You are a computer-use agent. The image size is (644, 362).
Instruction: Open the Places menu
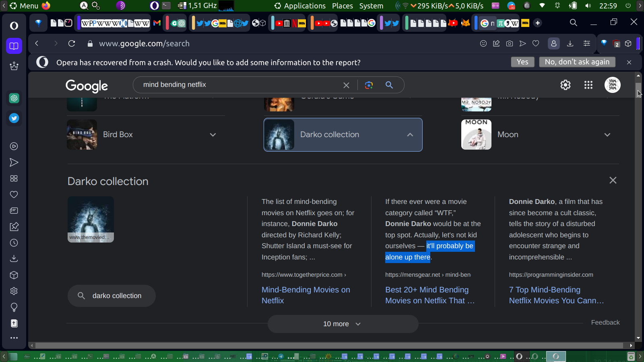coord(343,6)
